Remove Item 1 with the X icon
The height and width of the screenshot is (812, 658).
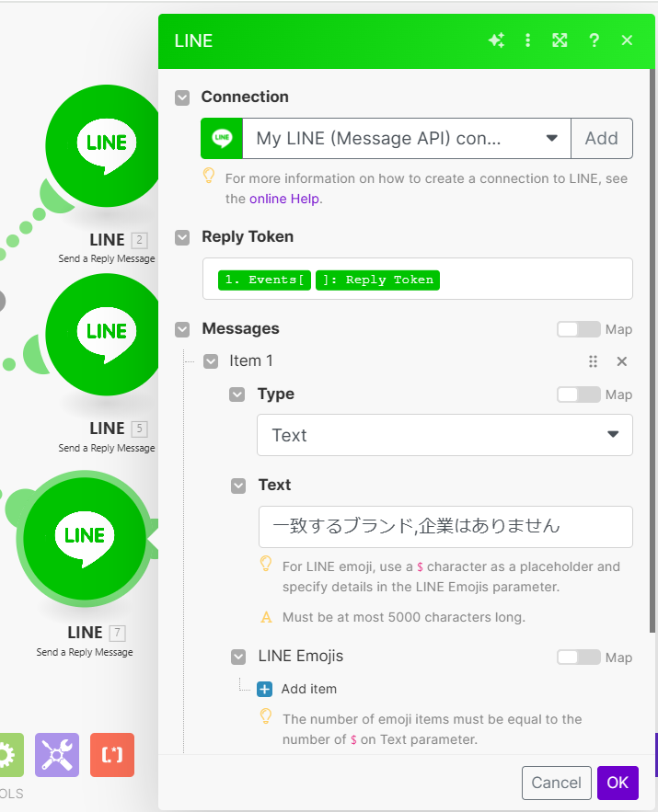(622, 361)
